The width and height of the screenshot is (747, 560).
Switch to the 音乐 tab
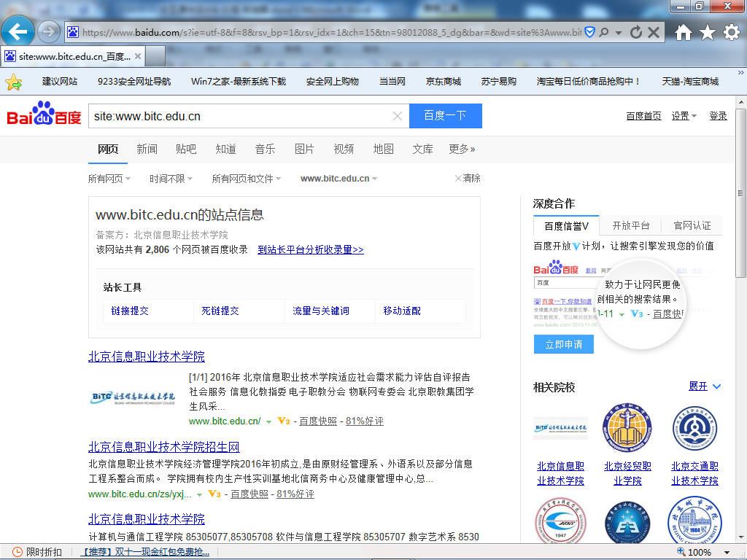click(x=265, y=149)
